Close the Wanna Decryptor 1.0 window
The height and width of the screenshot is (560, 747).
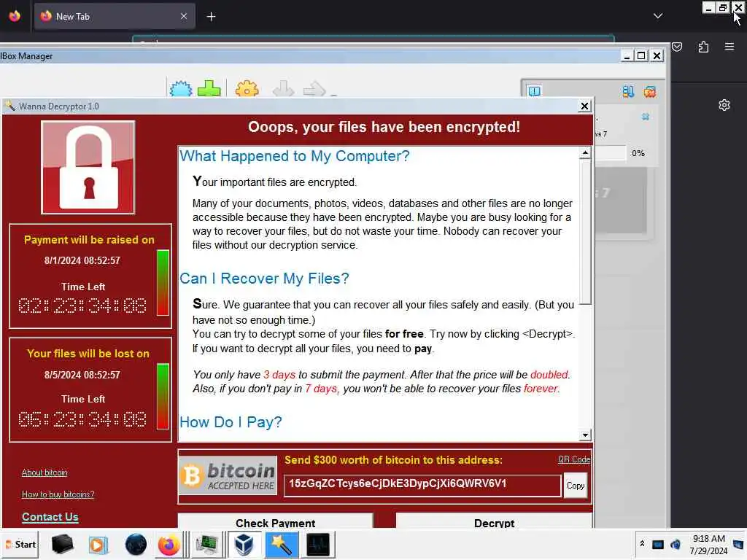(x=584, y=106)
